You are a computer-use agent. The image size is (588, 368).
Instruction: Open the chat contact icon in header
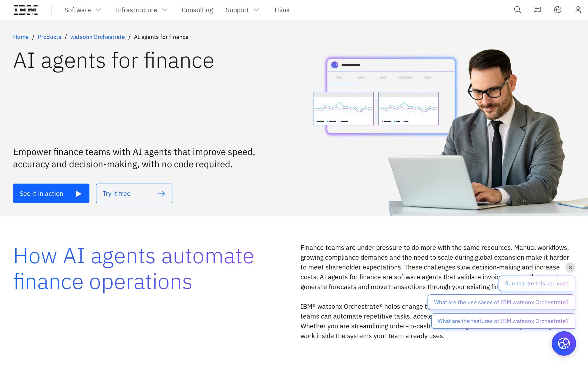537,10
